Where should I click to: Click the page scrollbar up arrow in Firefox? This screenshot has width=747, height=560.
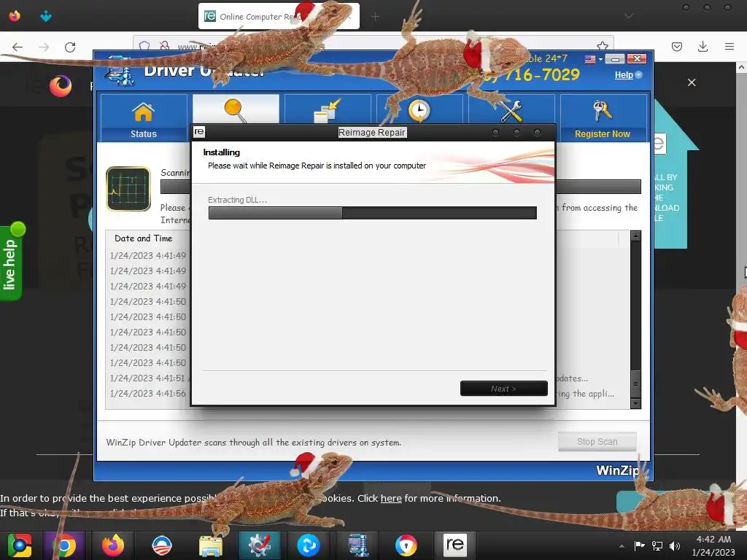click(x=741, y=68)
